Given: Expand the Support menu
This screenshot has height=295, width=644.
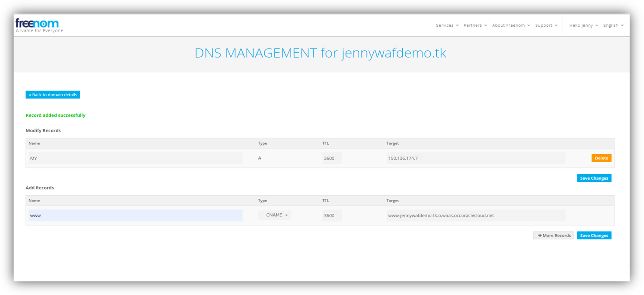Looking at the screenshot, I should [546, 25].
